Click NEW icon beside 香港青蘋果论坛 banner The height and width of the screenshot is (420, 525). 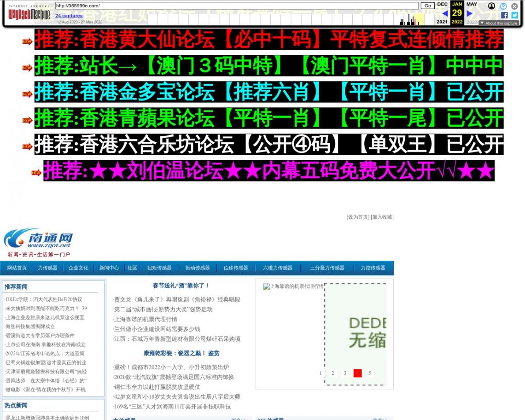click(x=28, y=120)
